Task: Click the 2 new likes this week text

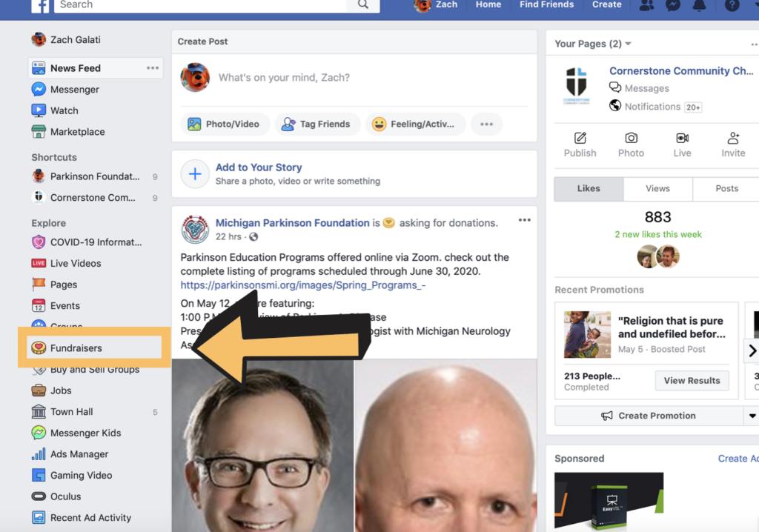Action: pos(658,234)
